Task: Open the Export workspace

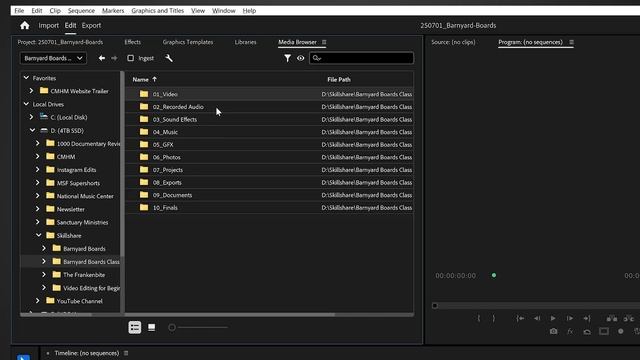Action: point(91,25)
